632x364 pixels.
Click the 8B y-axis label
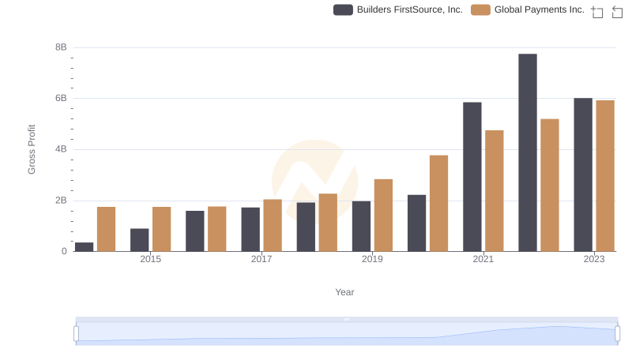(x=61, y=47)
